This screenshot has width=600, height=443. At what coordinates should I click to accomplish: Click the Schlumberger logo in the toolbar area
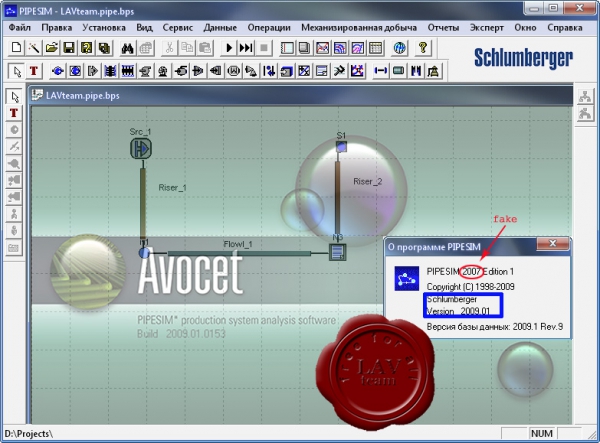[x=523, y=59]
